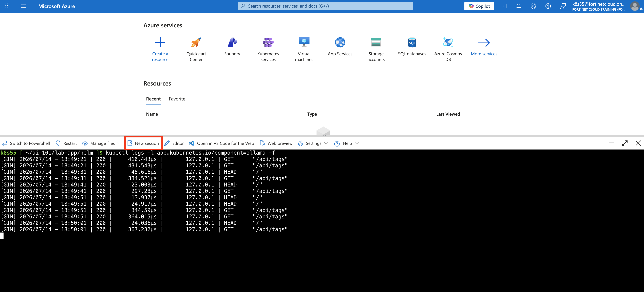Viewport: 644px width, 292px height.
Task: Open the Kubernetes services icon
Action: point(268,43)
